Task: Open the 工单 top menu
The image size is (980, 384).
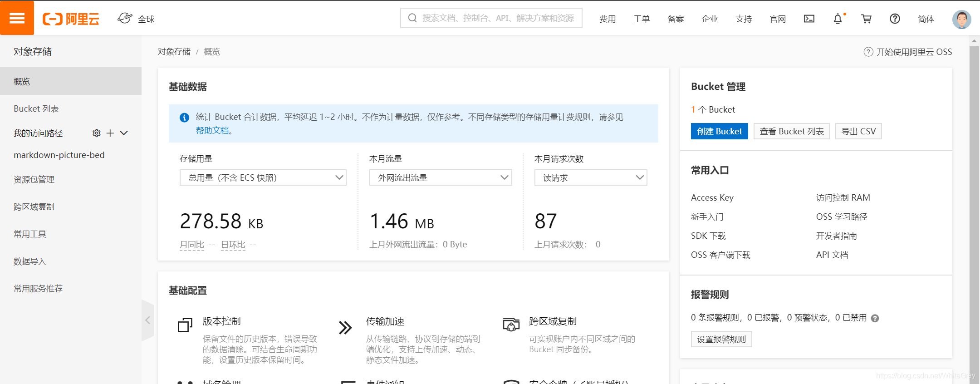Action: coord(642,19)
